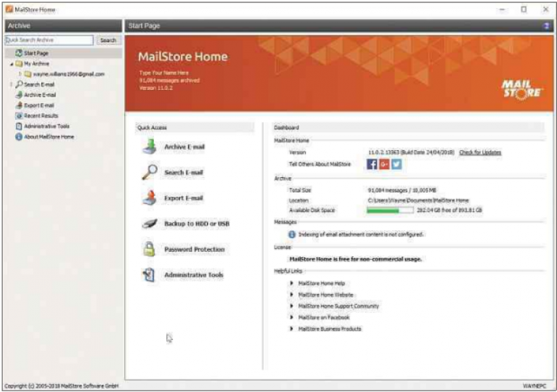Expand the Search E-mail tree node

click(x=11, y=85)
